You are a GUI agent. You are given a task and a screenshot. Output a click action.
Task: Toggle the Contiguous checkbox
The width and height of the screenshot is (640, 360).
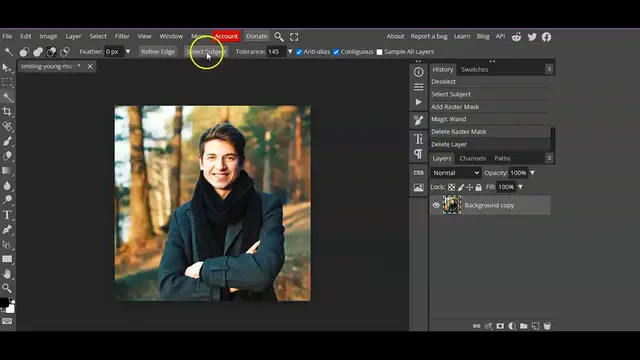point(336,52)
